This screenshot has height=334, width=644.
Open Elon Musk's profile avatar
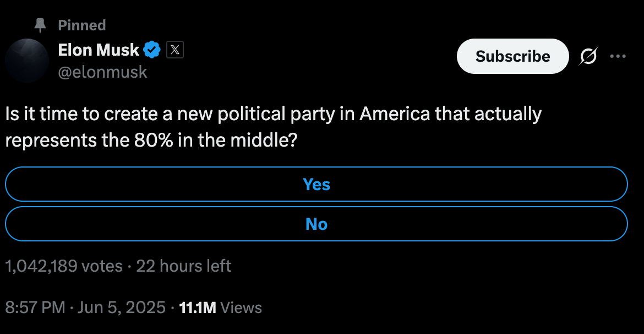(27, 61)
